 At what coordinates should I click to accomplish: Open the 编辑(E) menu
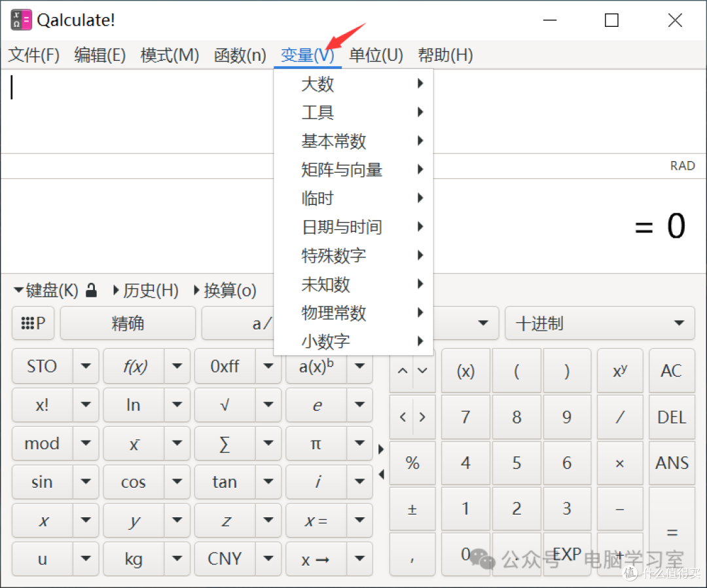(x=100, y=55)
